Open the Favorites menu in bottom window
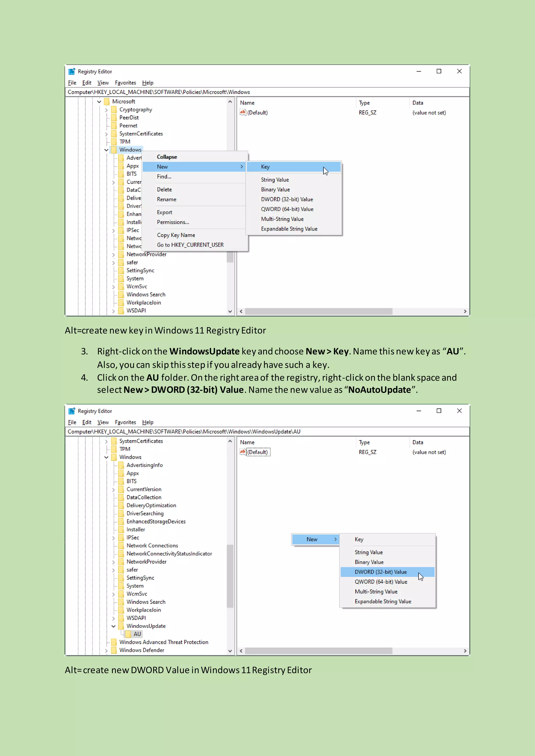 coord(125,422)
